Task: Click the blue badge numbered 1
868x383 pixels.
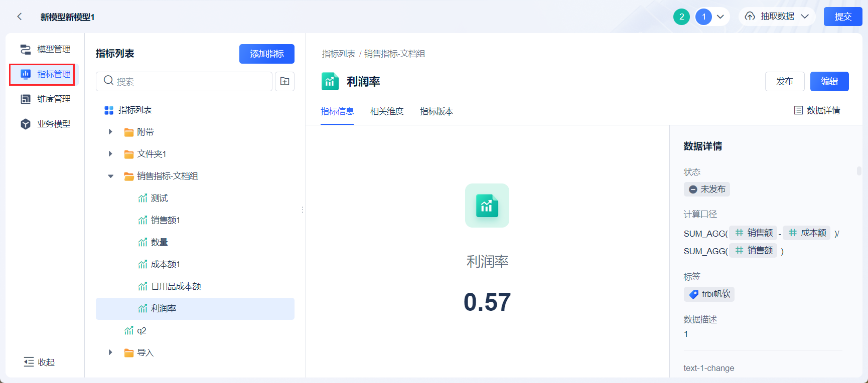Action: click(x=703, y=17)
